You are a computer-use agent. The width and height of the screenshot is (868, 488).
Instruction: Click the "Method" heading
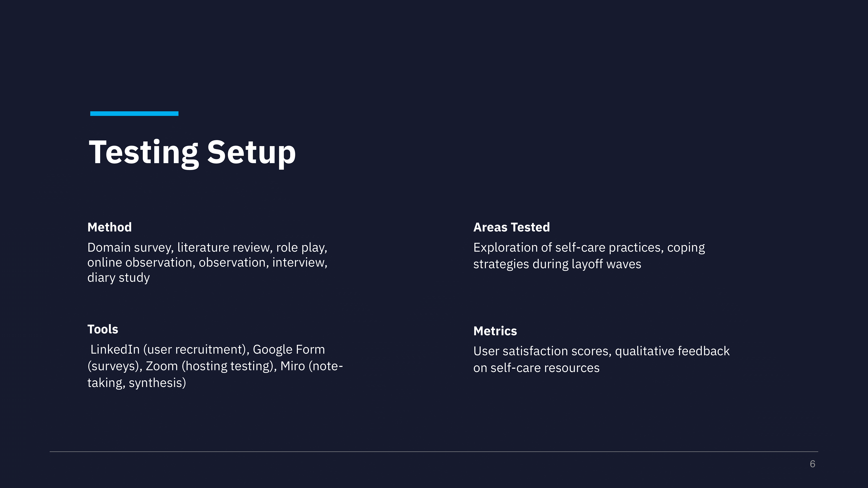[x=109, y=227]
